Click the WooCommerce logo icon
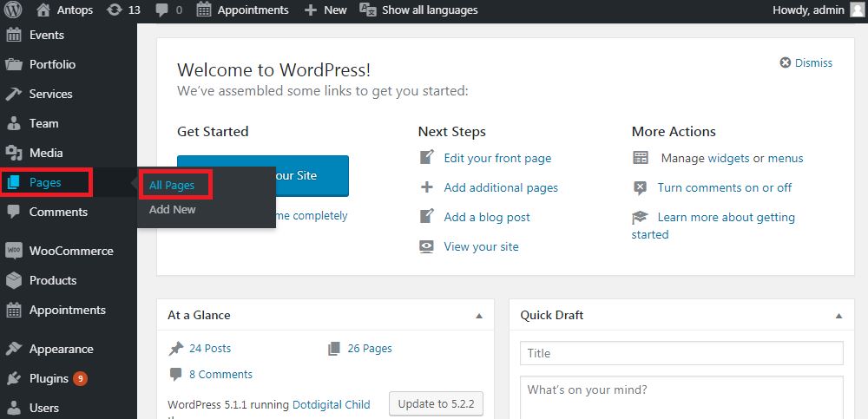This screenshot has height=419, width=868. (x=14, y=251)
